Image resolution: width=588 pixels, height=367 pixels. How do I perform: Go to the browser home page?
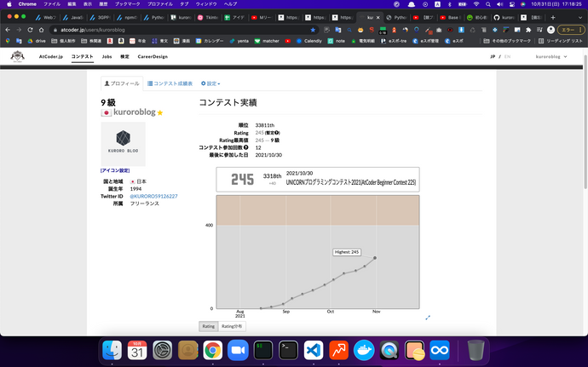(42, 30)
